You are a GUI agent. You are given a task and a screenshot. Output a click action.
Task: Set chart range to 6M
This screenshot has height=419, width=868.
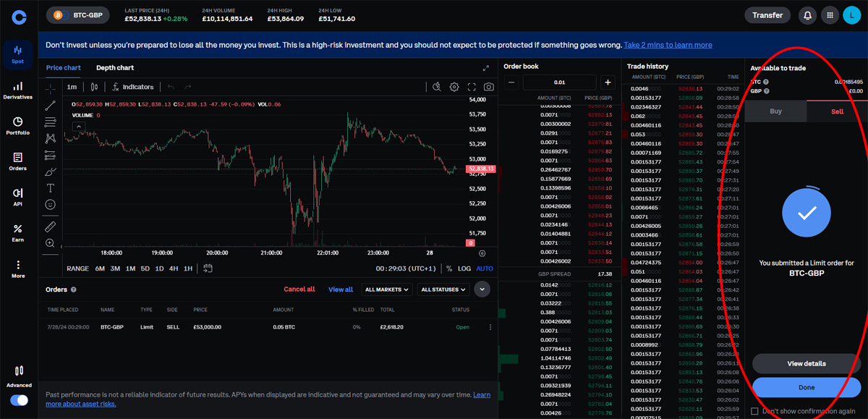100,268
